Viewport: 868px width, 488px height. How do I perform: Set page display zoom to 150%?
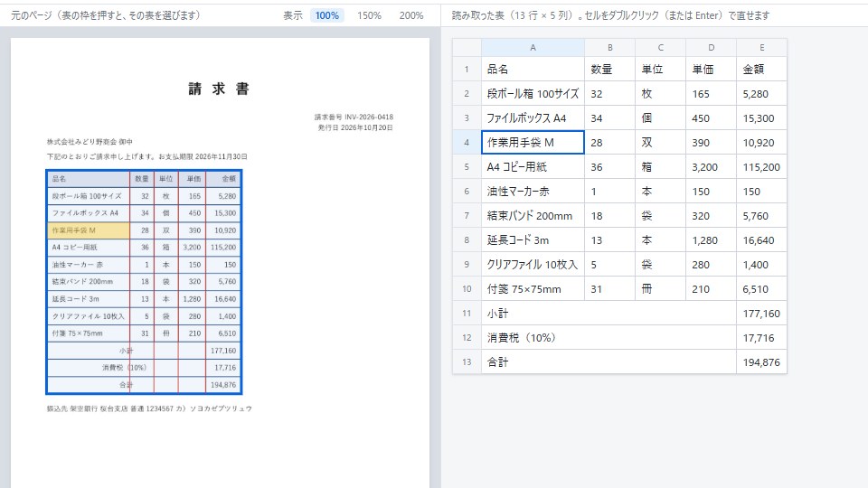[x=369, y=15]
